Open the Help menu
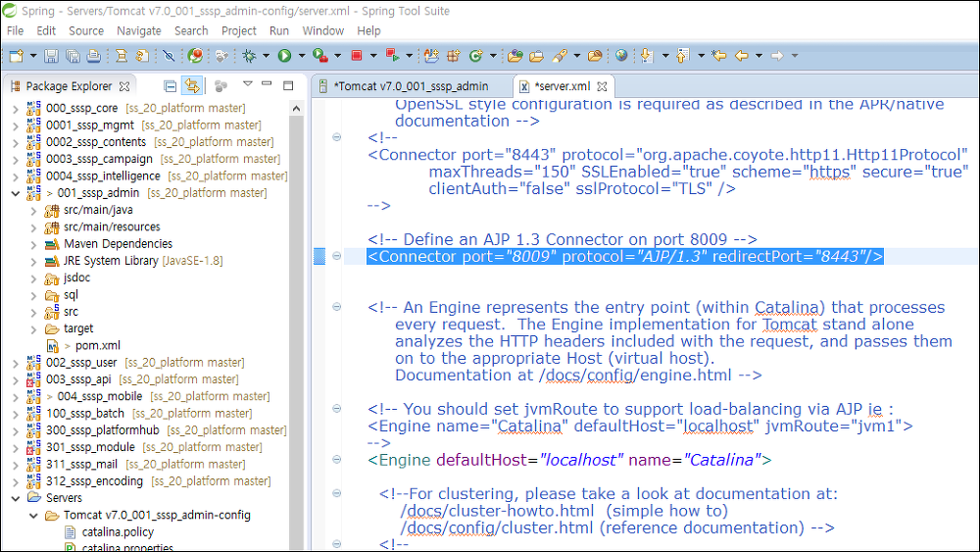Screen dimensions: 980x552 pos(368,30)
